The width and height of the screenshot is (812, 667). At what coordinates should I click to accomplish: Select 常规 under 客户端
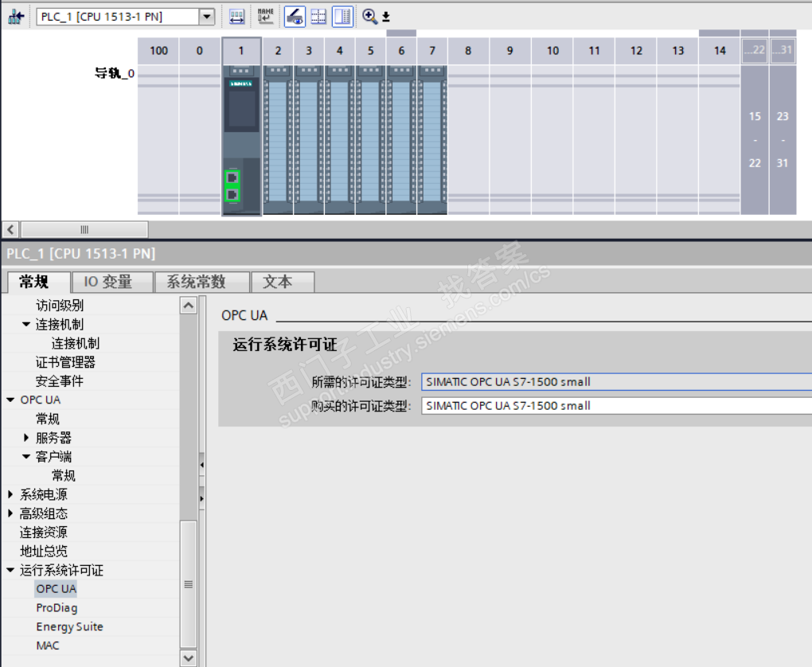[x=63, y=475]
